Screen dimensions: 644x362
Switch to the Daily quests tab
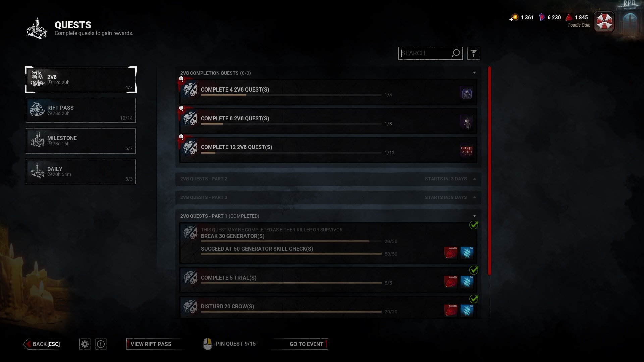pyautogui.click(x=81, y=171)
